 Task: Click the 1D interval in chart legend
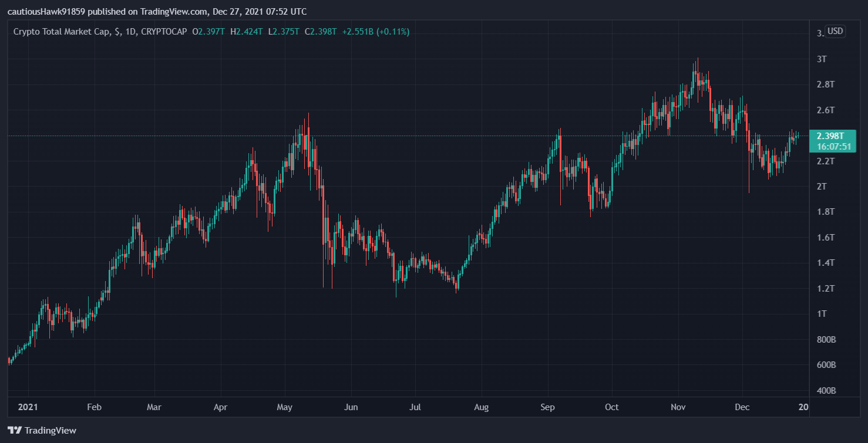[x=129, y=32]
